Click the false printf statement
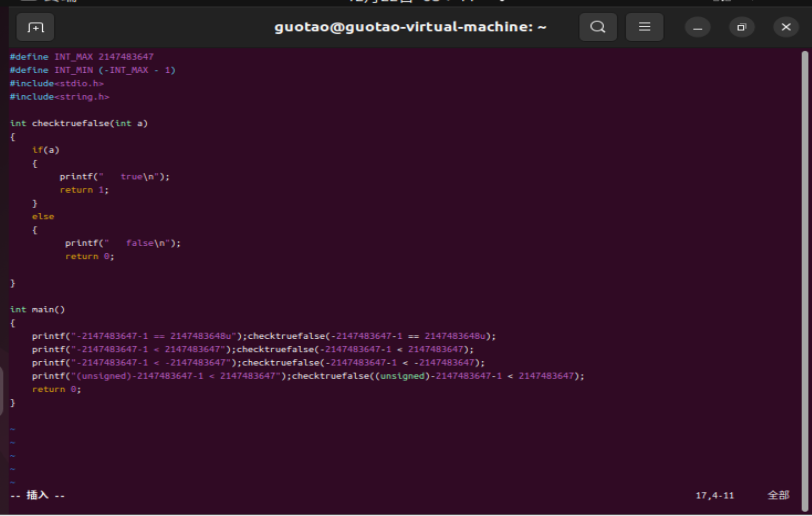The image size is (812, 516). (x=123, y=243)
